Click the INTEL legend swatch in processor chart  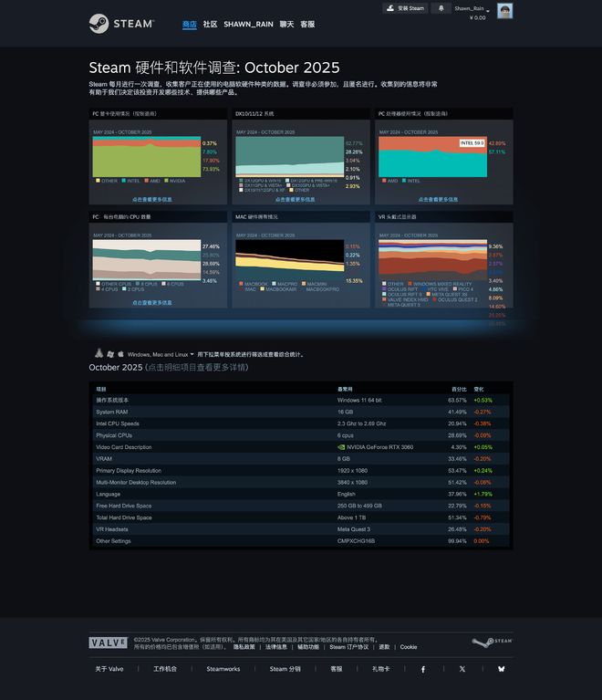404,181
